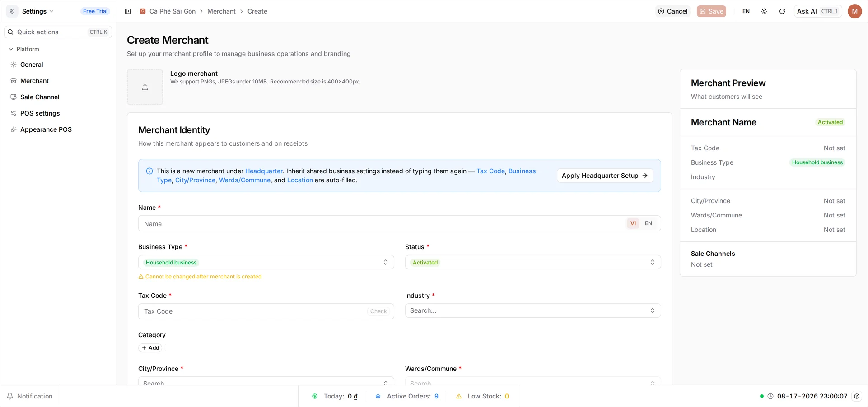Open the Quick actions search box
The width and height of the screenshot is (868, 407).
58,32
